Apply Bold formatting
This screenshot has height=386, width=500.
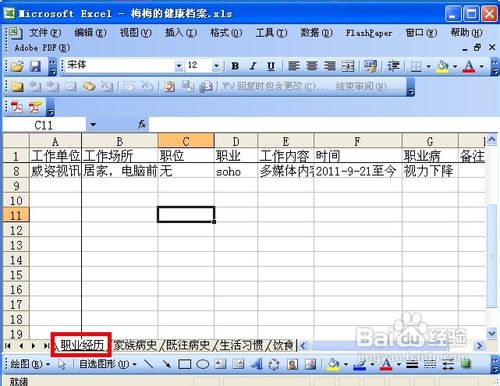tap(235, 66)
